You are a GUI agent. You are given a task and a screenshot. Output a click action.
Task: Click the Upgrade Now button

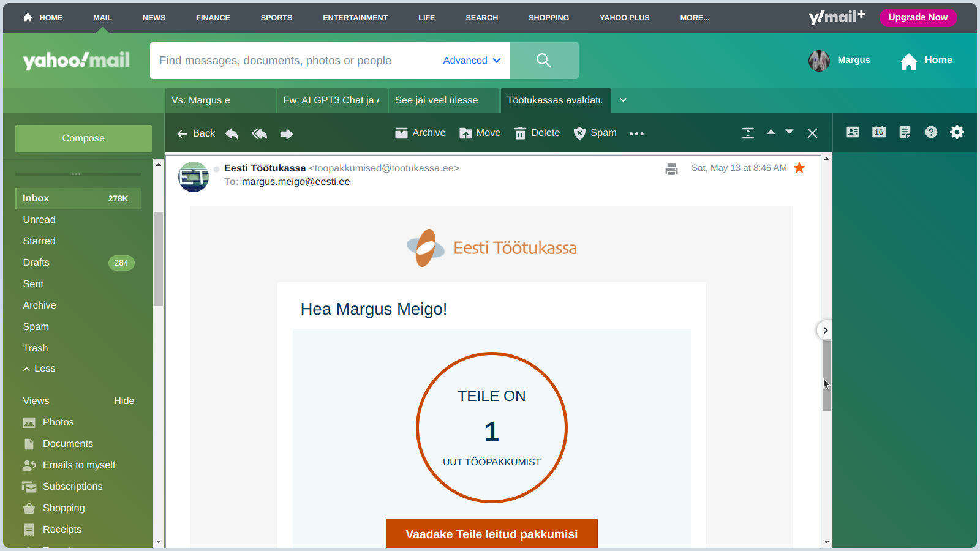pyautogui.click(x=918, y=17)
